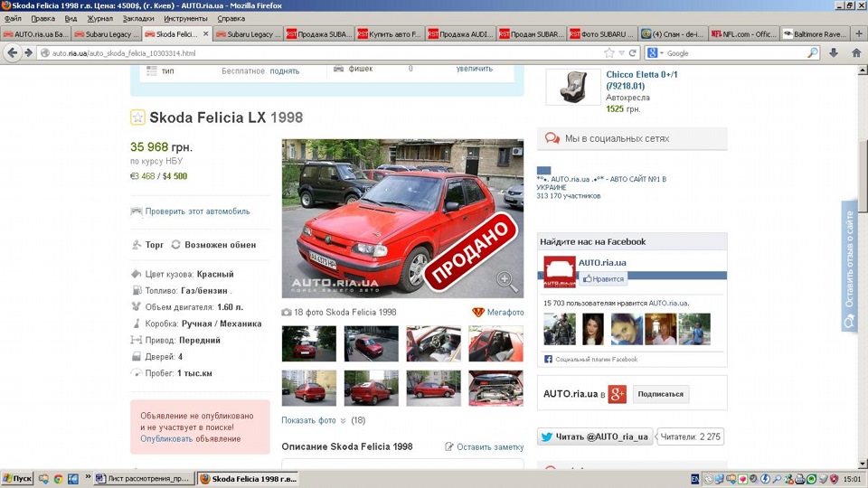Viewport: 868px width, 488px height.
Task: Click the browser Forward arrow button
Action: click(28, 53)
